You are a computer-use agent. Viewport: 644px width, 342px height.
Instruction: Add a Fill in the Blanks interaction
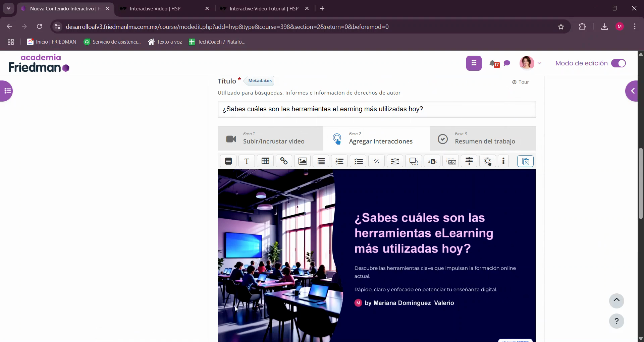click(x=395, y=161)
